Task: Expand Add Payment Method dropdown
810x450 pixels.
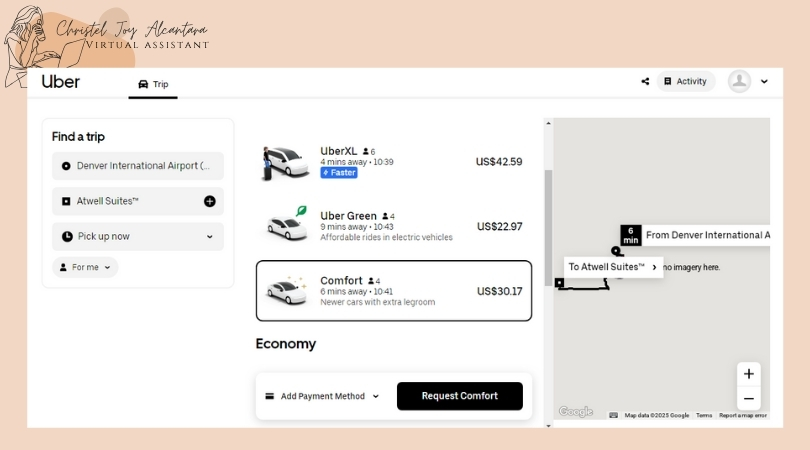Action: pyautogui.click(x=322, y=396)
